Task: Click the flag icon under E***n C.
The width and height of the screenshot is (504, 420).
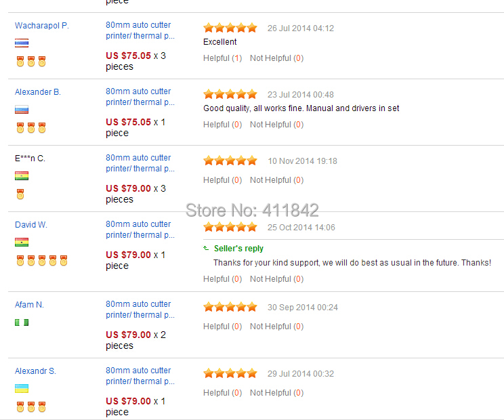Action: pyautogui.click(x=22, y=175)
